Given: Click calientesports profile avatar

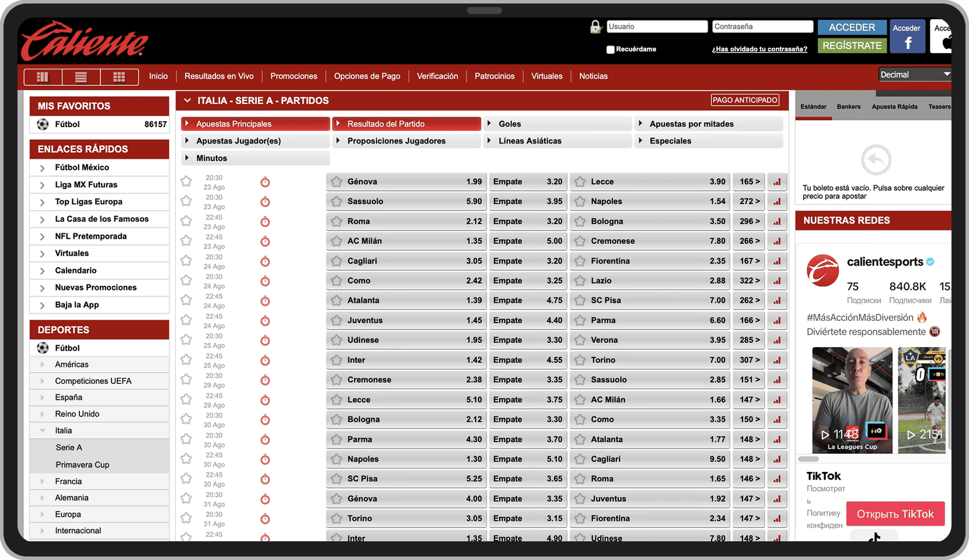Looking at the screenshot, I should tap(822, 270).
